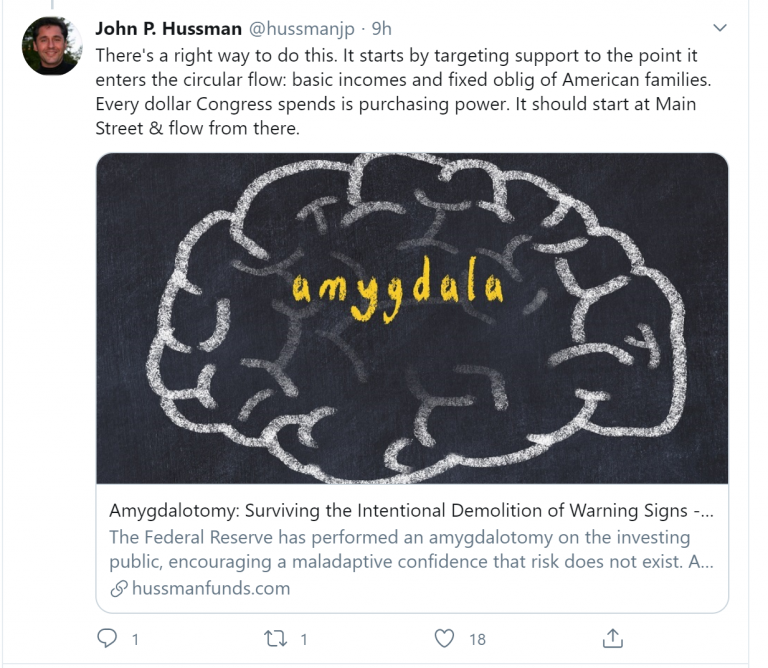Like the tweet with the heart icon
This screenshot has width=768, height=668.
444,639
